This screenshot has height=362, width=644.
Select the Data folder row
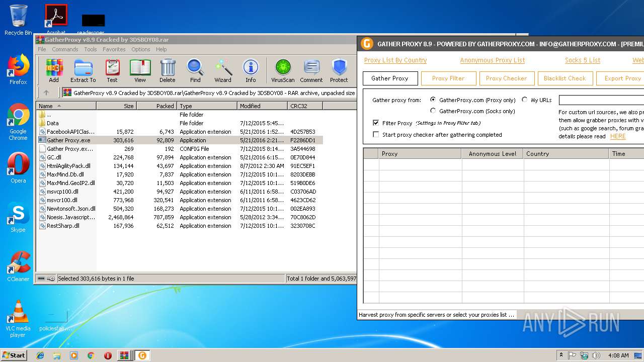click(x=180, y=123)
